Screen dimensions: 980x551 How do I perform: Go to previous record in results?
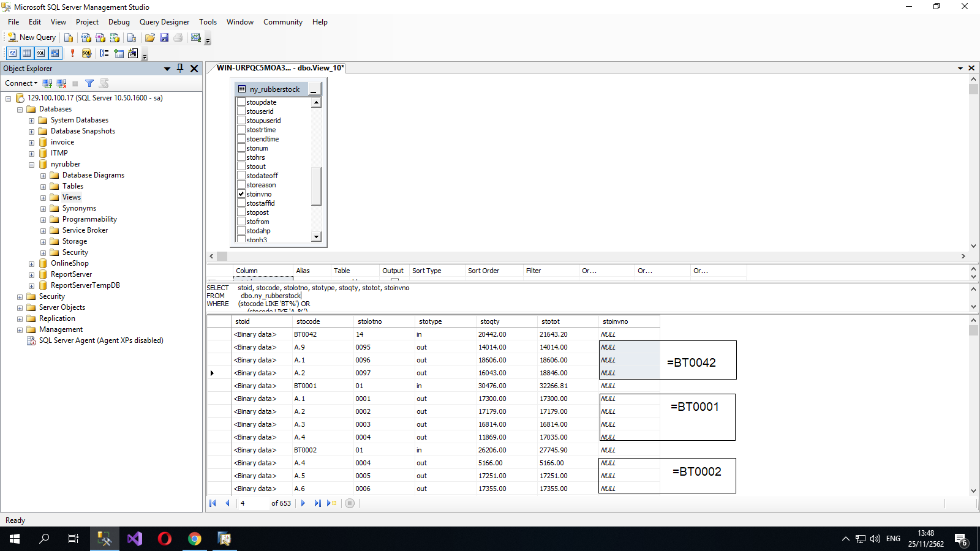pos(227,503)
